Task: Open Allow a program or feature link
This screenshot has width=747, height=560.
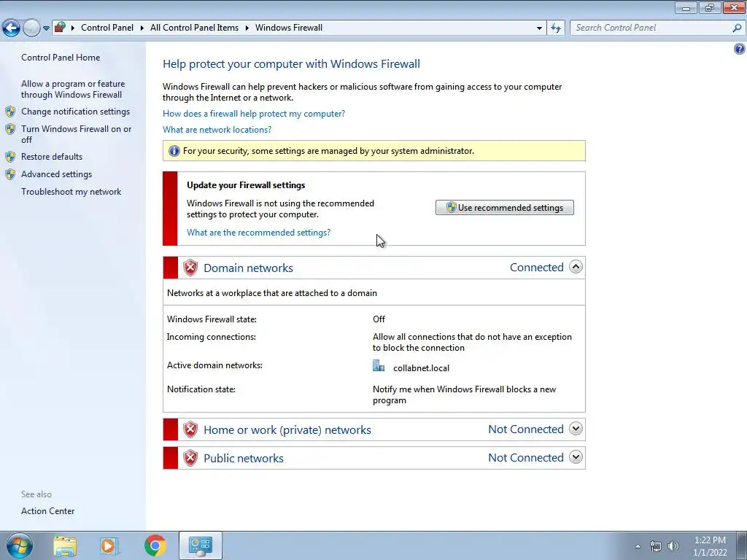Action: coord(73,89)
